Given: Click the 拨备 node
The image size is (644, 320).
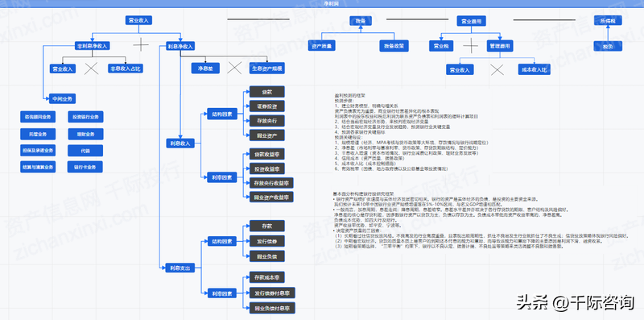Looking at the screenshot, I should pos(361,21).
